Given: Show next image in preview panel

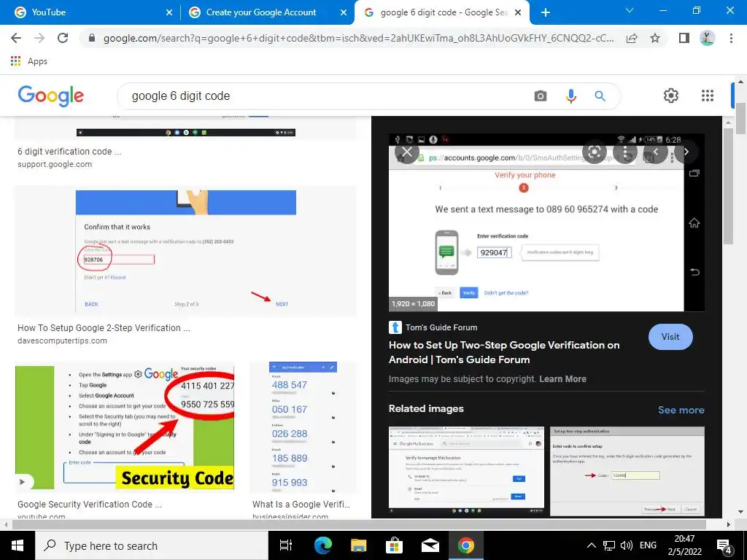Looking at the screenshot, I should (686, 152).
